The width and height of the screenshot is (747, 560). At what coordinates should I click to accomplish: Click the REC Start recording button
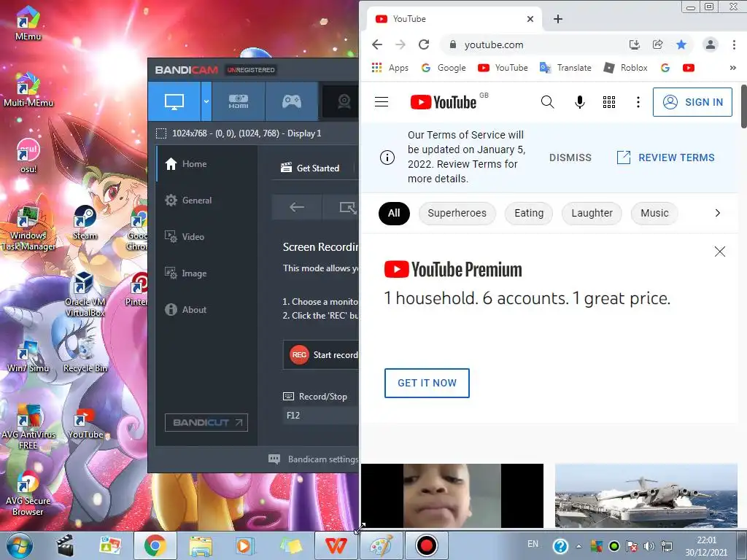[x=322, y=355]
